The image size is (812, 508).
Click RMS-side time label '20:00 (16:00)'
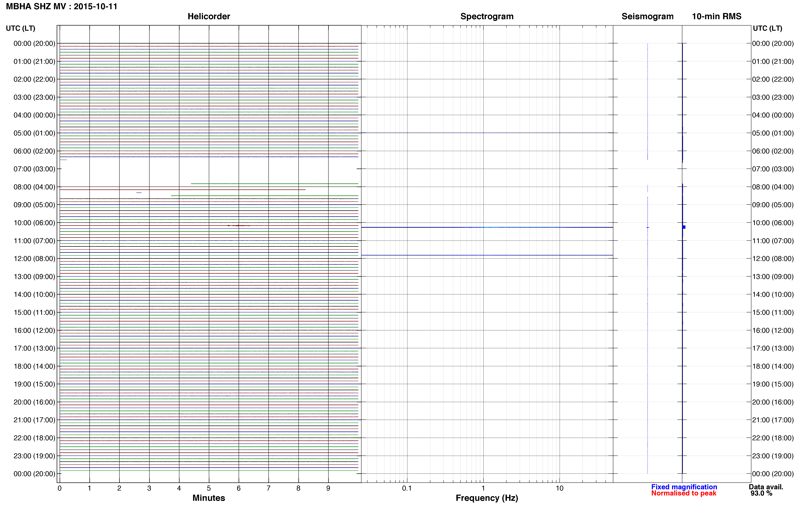pyautogui.click(x=773, y=402)
